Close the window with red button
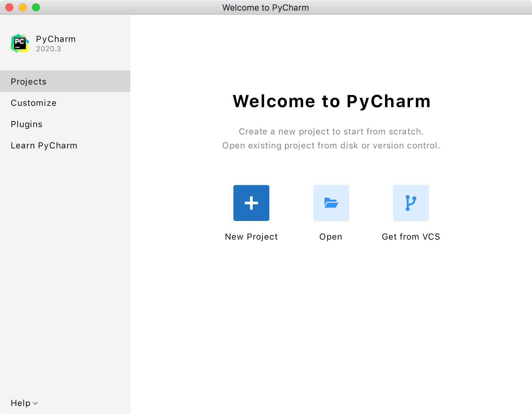Viewport: 532px width, 414px height. coord(9,7)
